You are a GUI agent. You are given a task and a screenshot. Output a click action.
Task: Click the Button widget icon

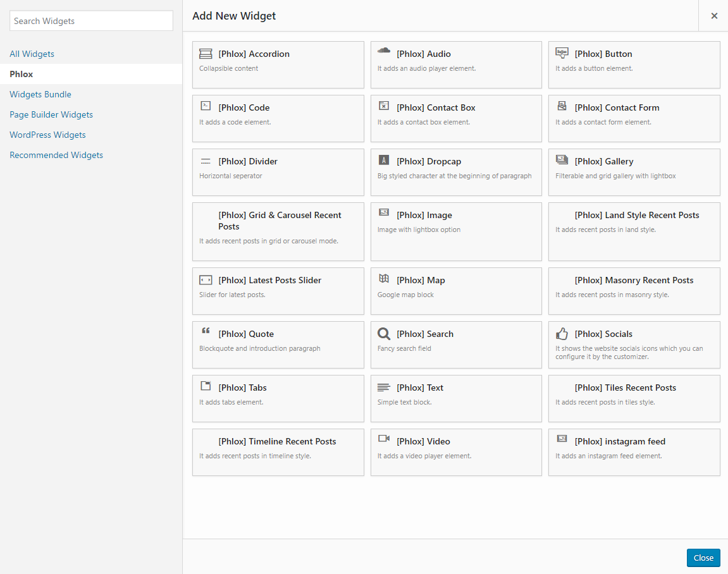(x=562, y=53)
